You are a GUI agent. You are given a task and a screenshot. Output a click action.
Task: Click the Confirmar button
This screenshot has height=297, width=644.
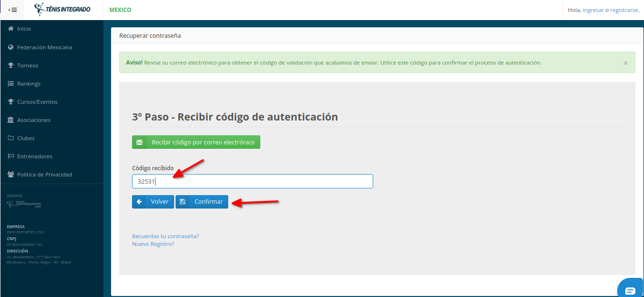click(202, 202)
